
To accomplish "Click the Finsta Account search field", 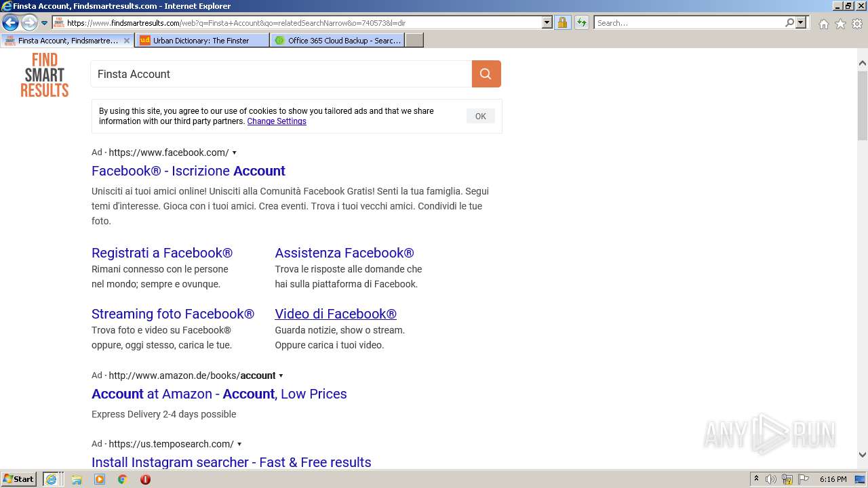I will (x=281, y=74).
